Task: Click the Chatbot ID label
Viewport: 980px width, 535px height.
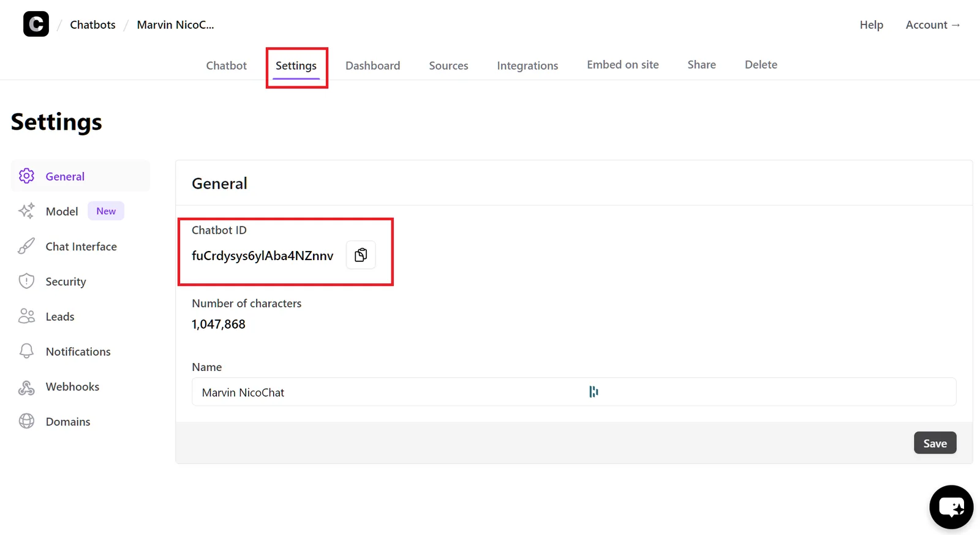Action: click(219, 230)
